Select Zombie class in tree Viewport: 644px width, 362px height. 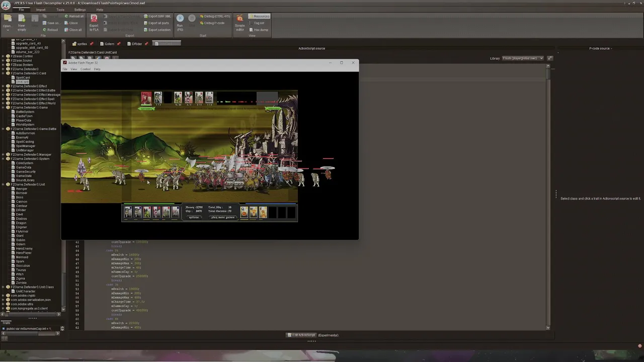coord(21,283)
